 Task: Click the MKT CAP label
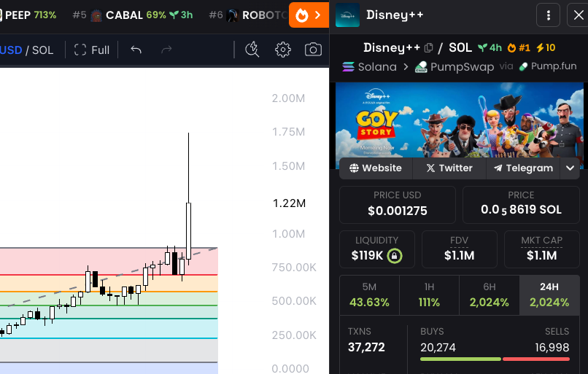pos(541,240)
